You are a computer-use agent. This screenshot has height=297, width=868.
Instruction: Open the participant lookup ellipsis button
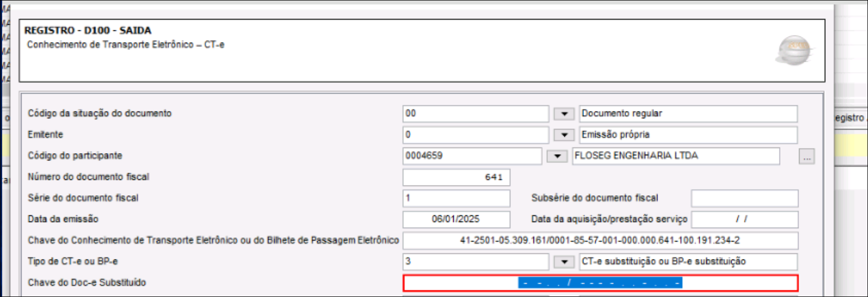(806, 156)
